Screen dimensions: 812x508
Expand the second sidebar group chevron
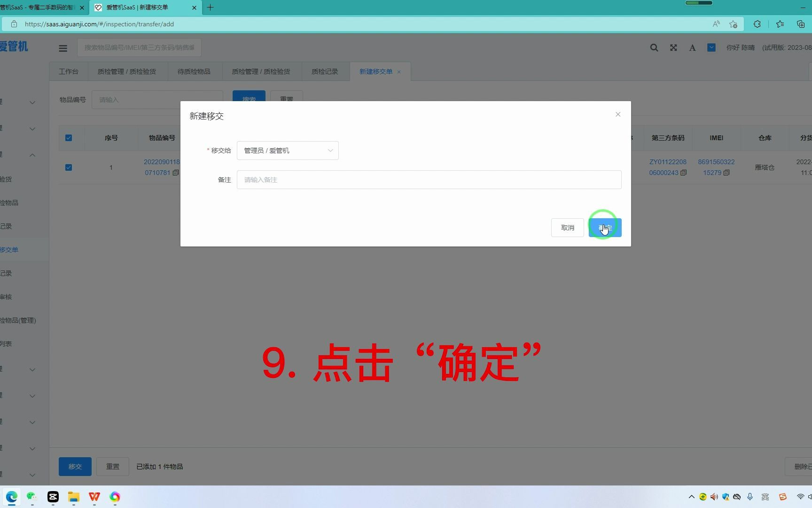(x=32, y=129)
